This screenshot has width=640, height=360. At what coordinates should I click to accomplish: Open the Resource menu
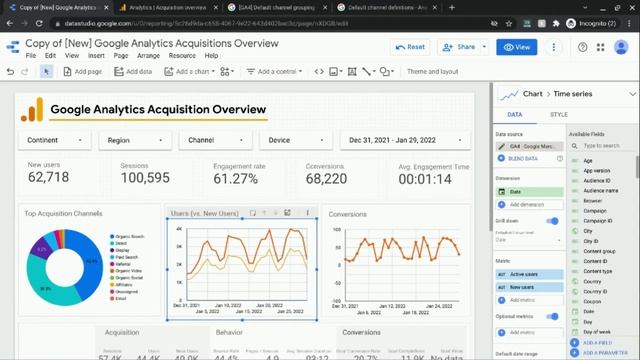pos(182,56)
